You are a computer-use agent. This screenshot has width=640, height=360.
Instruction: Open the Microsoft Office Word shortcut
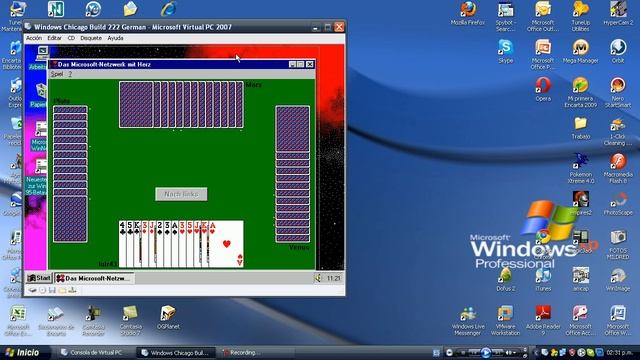(x=618, y=321)
